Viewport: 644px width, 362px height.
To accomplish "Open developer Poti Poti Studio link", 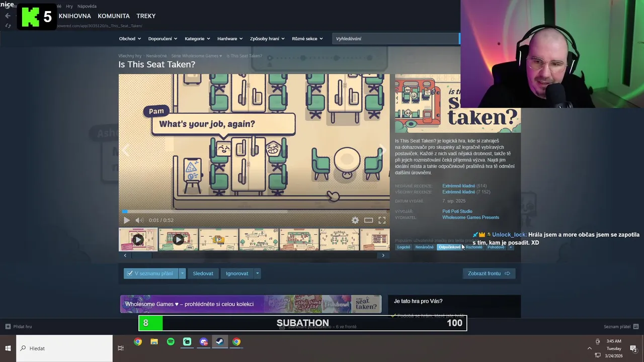I will 457,212.
